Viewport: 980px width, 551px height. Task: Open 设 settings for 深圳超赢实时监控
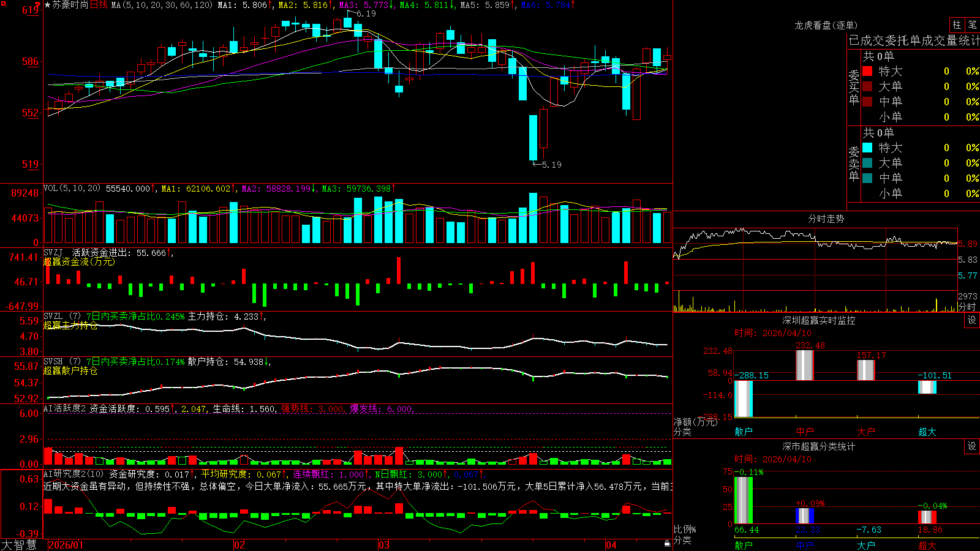click(x=972, y=320)
